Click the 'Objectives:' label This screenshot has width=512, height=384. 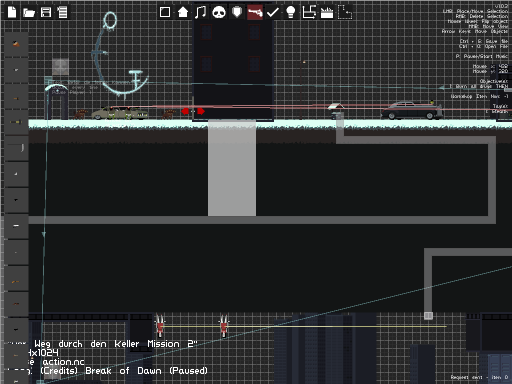click(x=494, y=81)
